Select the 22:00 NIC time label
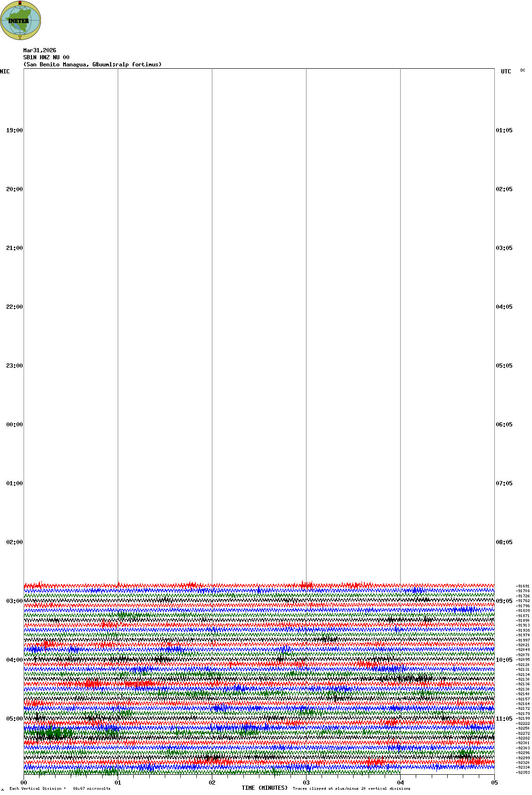The width and height of the screenshot is (532, 795). pos(14,307)
